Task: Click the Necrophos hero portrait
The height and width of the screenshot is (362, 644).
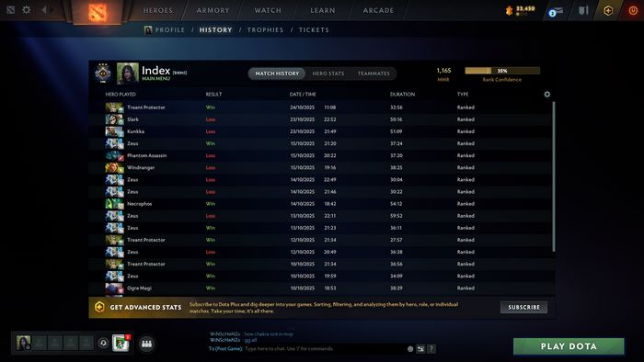Action: [x=114, y=204]
